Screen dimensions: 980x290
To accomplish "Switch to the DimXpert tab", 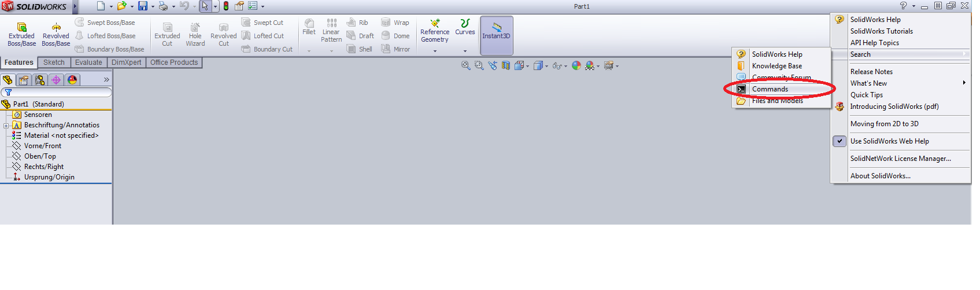I will [x=126, y=63].
